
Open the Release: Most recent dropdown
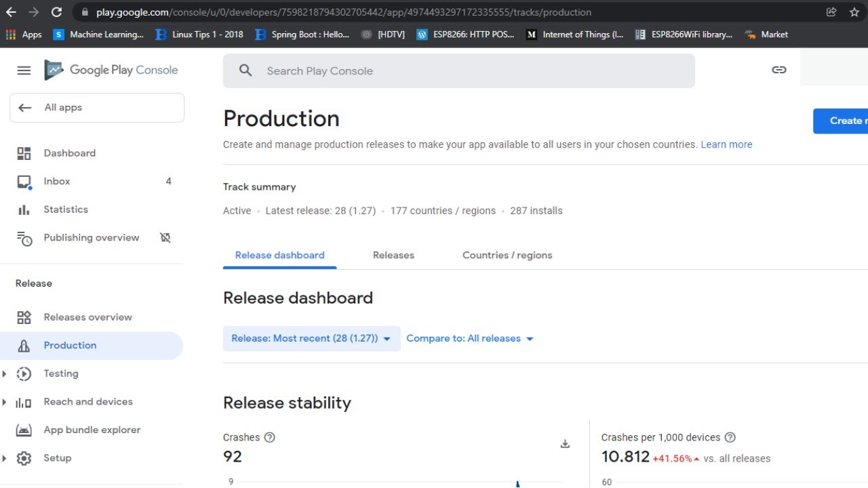(x=311, y=339)
